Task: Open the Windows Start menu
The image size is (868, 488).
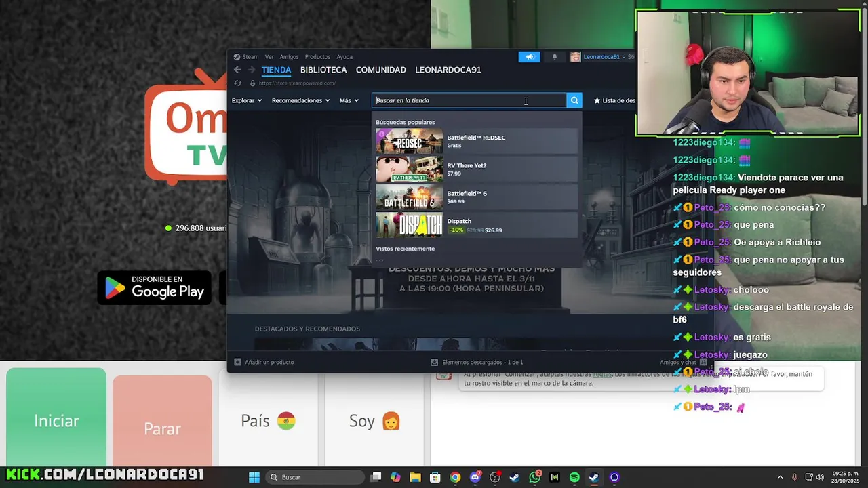Action: point(254,477)
